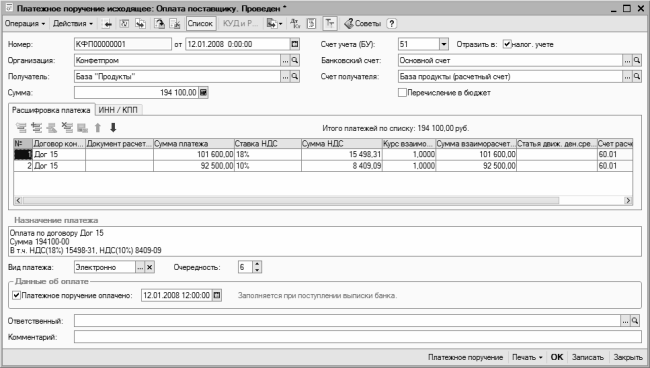Select the Расшифровка платежа tab

tap(51, 110)
